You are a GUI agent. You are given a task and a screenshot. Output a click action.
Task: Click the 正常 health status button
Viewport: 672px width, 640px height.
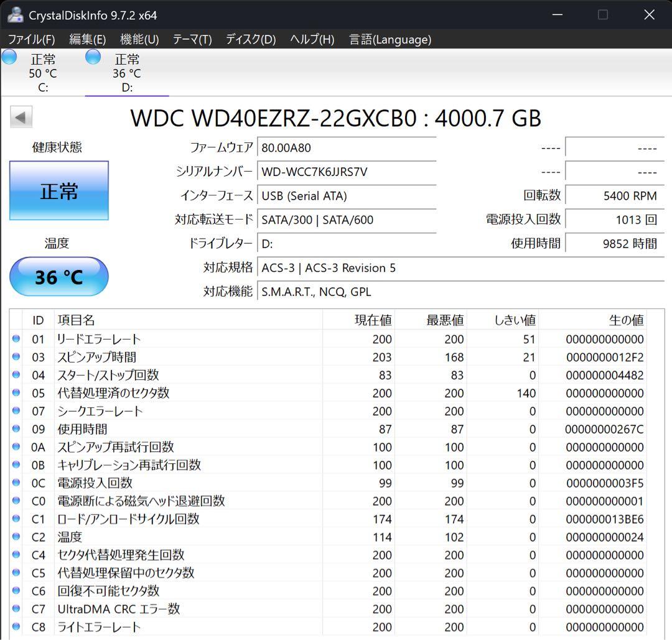pyautogui.click(x=59, y=191)
